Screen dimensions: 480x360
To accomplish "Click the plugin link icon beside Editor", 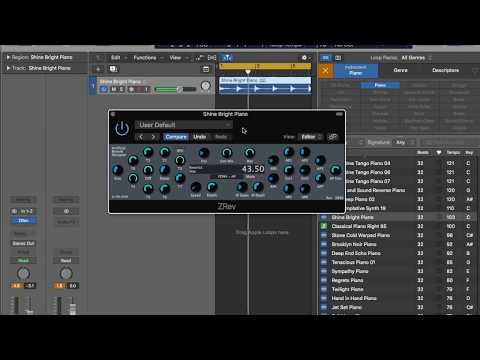I will (332, 137).
